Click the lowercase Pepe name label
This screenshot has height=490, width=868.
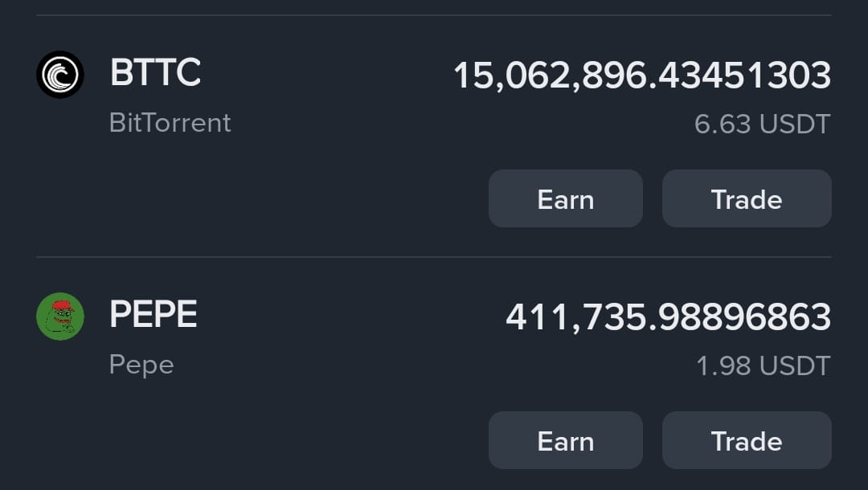point(141,365)
